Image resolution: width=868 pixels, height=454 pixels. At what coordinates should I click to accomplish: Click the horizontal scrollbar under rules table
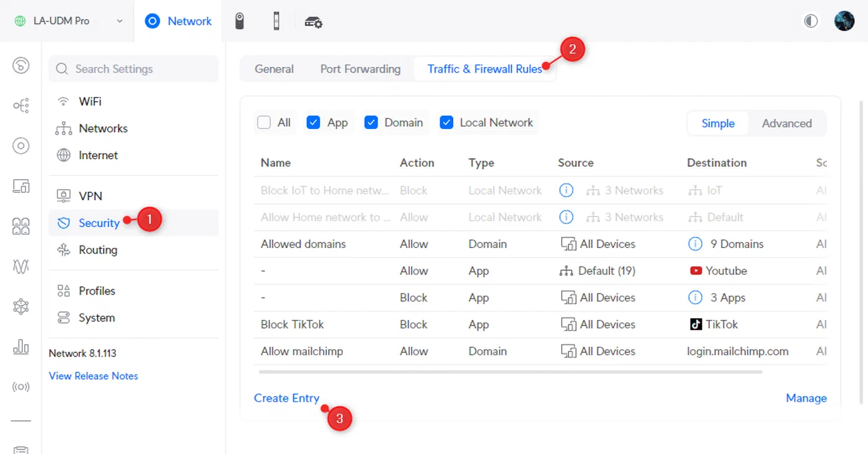(510, 372)
